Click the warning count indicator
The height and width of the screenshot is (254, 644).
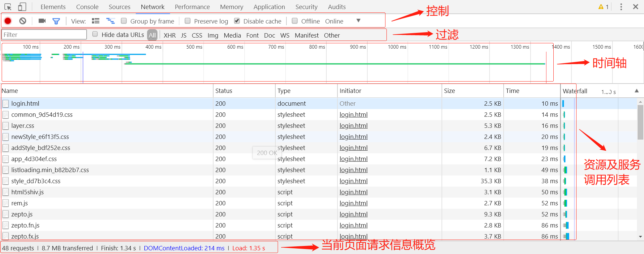[x=603, y=7]
